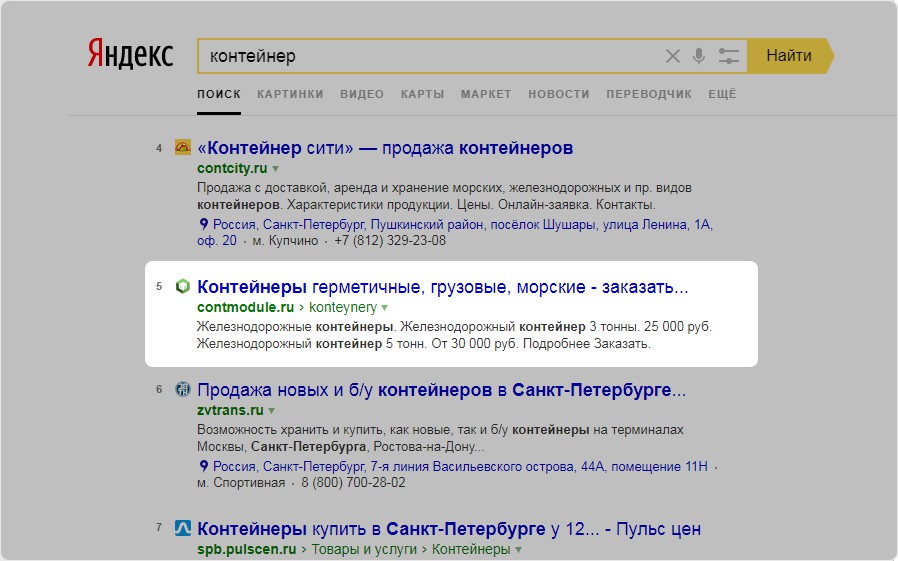Switch to the Картинки tab
This screenshot has width=898, height=561.
pos(290,94)
